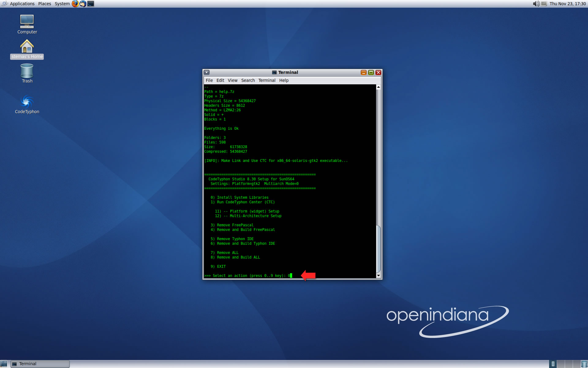Viewport: 588px width, 368px height.
Task: Open Thunderbird mail from the top panel
Action: coord(83,4)
